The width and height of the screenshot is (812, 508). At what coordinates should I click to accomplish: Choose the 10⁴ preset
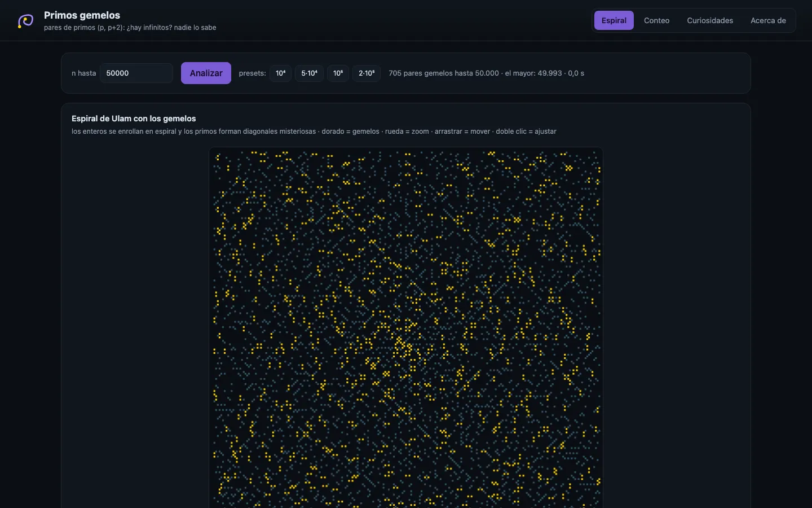[x=280, y=73]
